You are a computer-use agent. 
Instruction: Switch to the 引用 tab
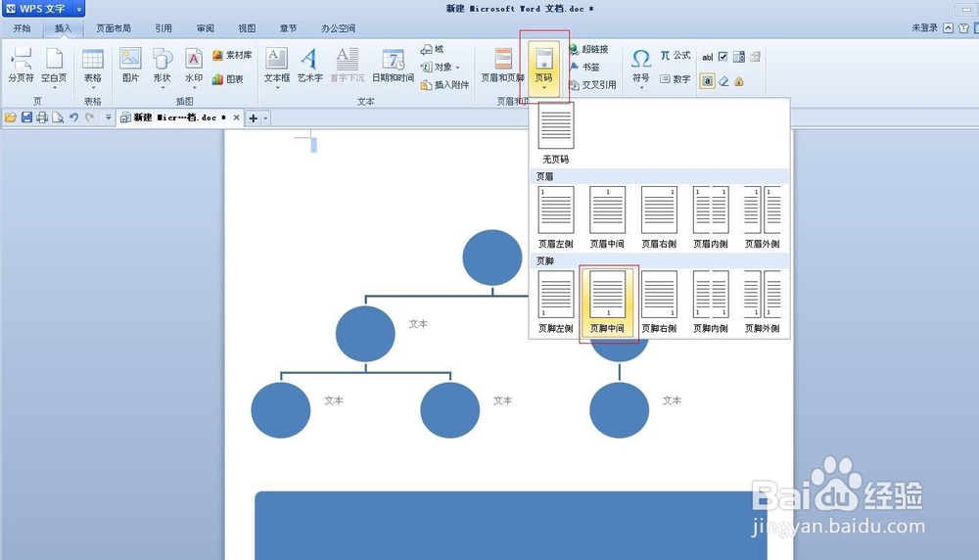(x=163, y=28)
